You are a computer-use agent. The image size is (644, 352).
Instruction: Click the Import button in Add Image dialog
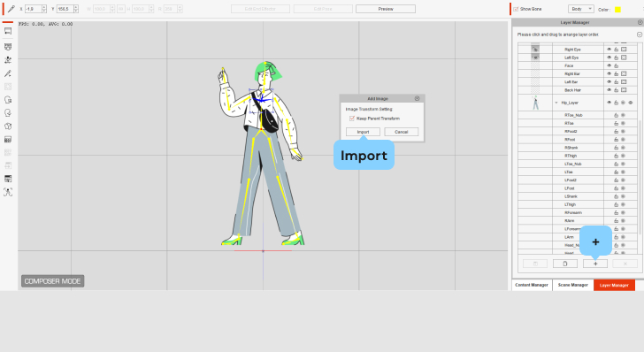[x=363, y=132]
